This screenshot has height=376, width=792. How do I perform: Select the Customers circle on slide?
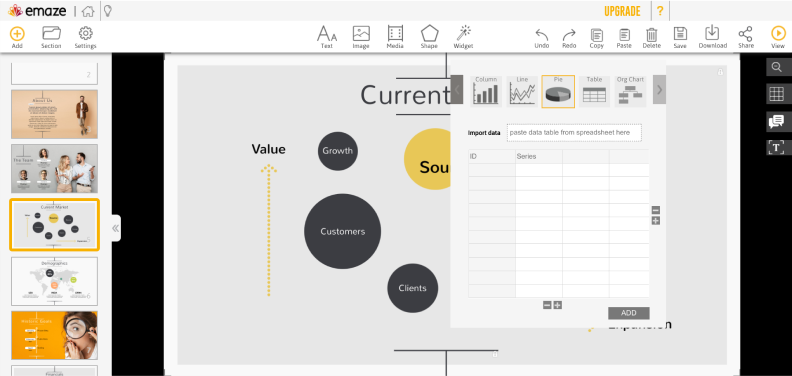click(342, 231)
